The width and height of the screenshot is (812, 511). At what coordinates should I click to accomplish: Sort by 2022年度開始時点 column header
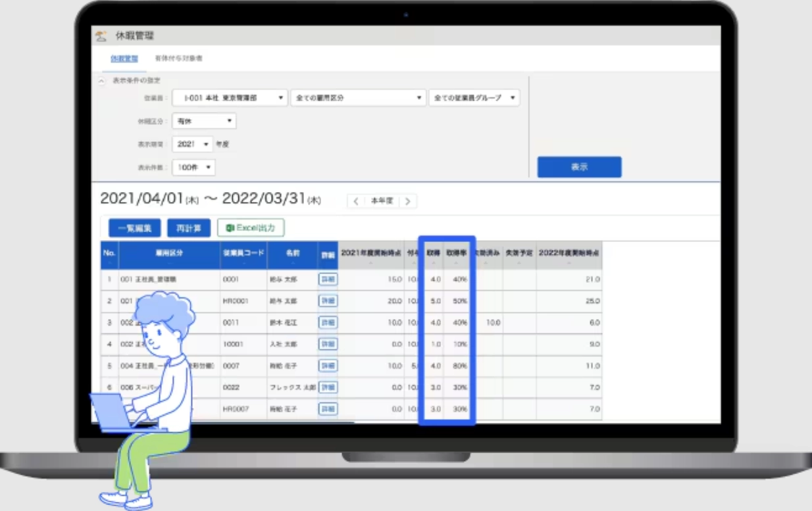[569, 255]
